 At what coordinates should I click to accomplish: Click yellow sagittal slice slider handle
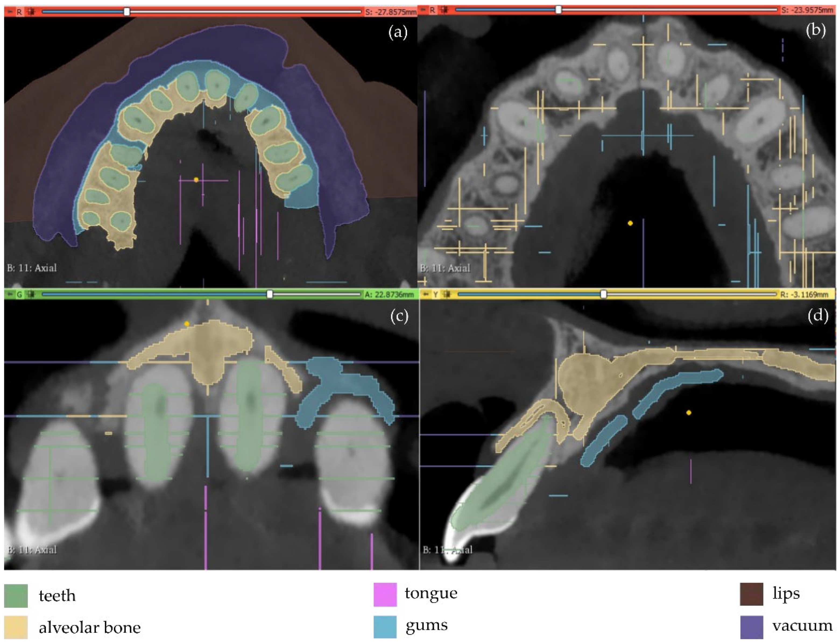point(603,294)
